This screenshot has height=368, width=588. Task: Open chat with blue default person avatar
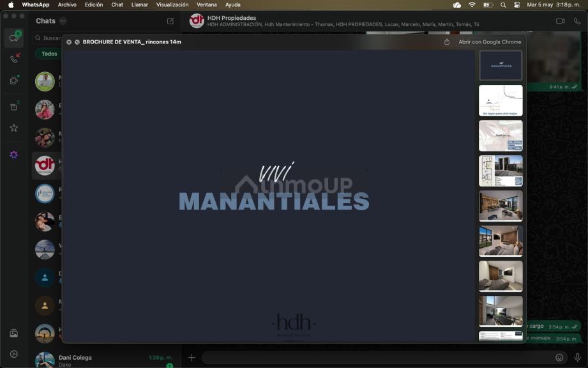pyautogui.click(x=45, y=277)
